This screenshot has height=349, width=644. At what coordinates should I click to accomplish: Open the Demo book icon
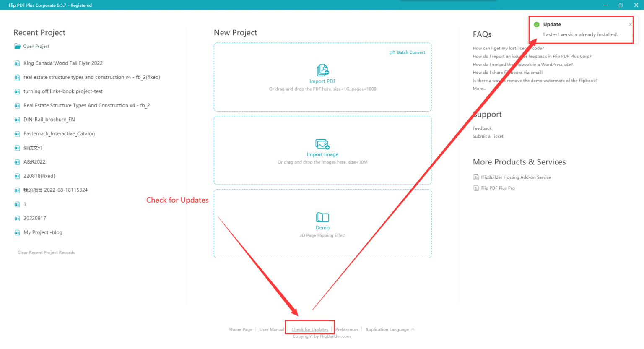coord(322,217)
